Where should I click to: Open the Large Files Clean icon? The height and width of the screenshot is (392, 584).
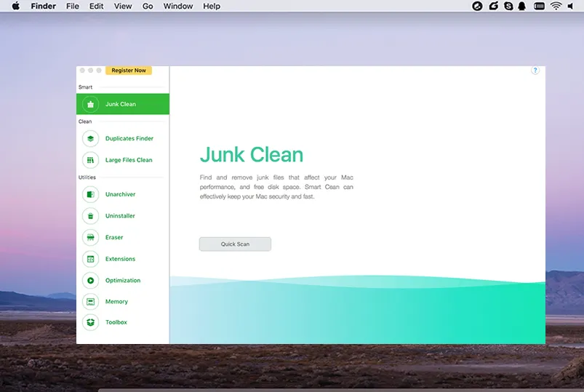point(90,160)
